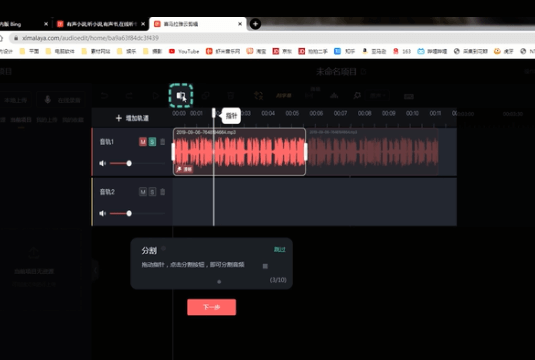Switch to the 当前项目 panel tab
This screenshot has height=360, width=535.
[21, 120]
